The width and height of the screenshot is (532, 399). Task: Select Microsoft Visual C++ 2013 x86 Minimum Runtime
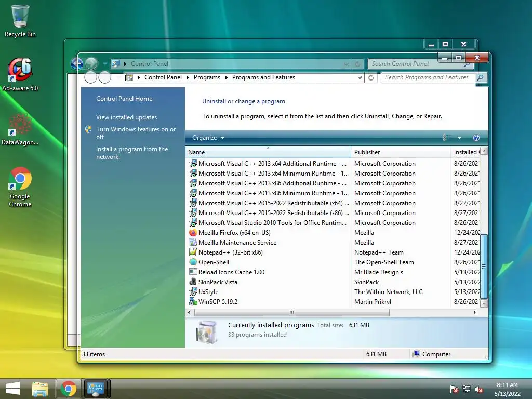pos(273,193)
